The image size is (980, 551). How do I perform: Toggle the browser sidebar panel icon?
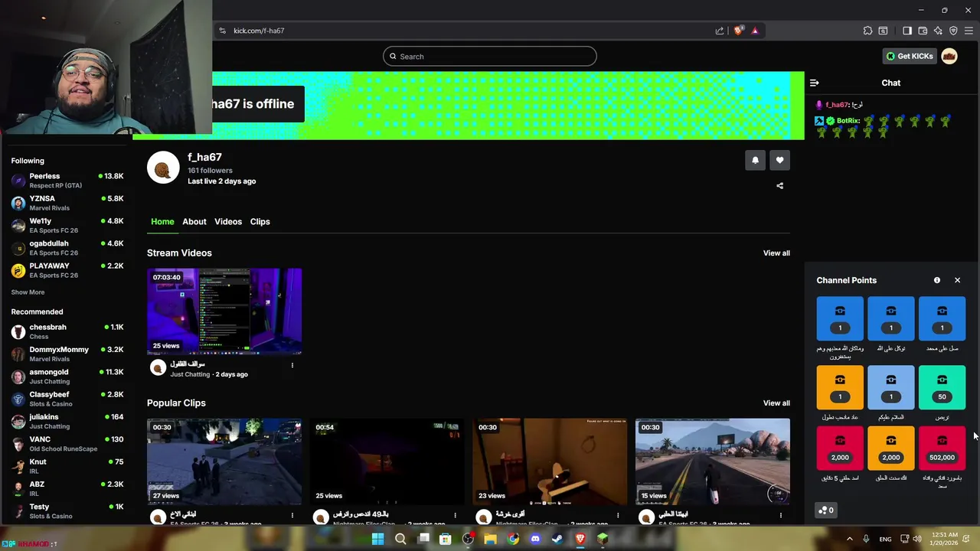coord(907,31)
